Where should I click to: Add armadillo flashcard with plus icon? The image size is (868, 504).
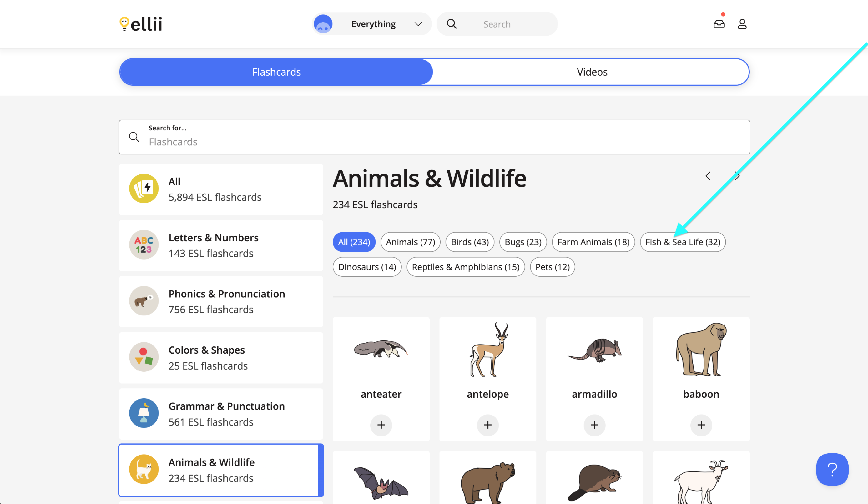point(594,425)
